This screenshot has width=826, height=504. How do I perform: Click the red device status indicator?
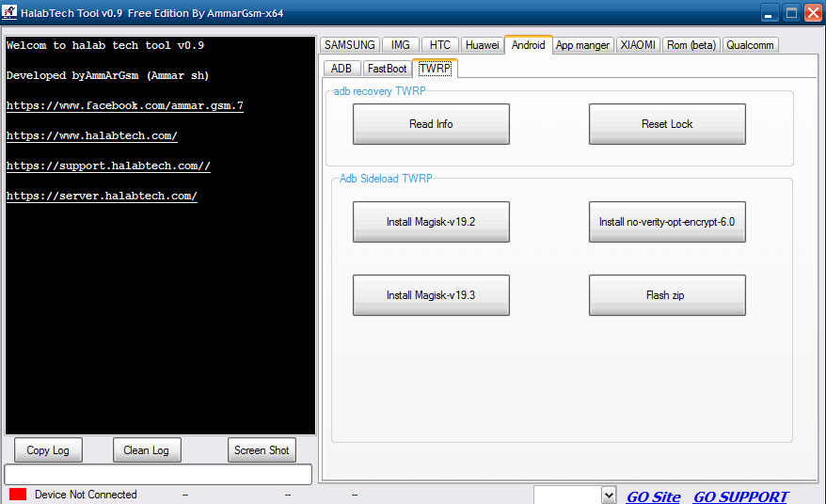[x=18, y=495]
